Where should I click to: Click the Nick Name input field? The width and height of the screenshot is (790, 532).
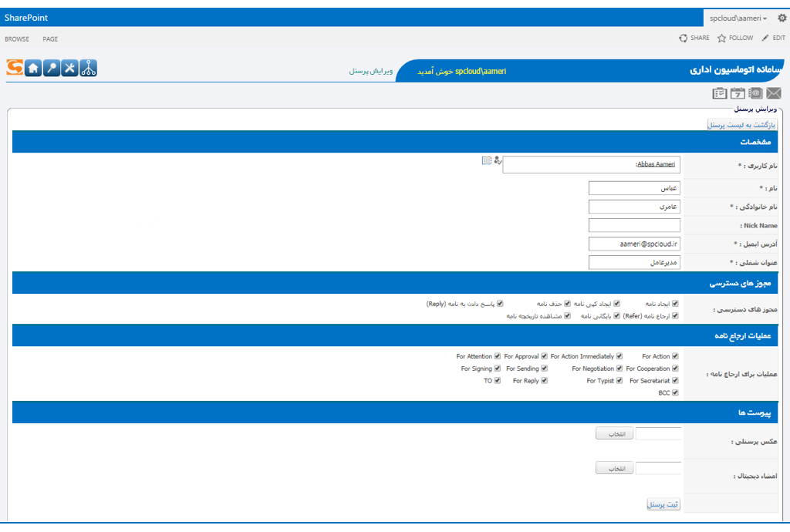coord(634,225)
